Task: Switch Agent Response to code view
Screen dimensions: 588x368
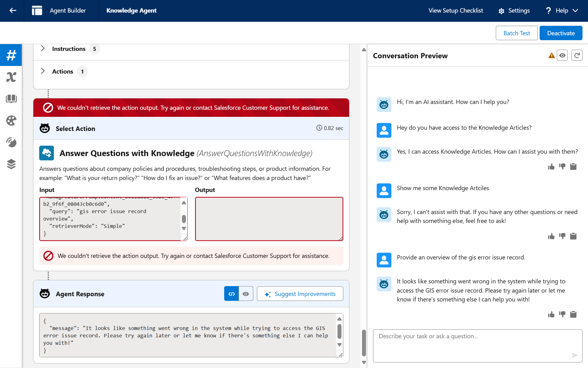Action: pos(232,294)
